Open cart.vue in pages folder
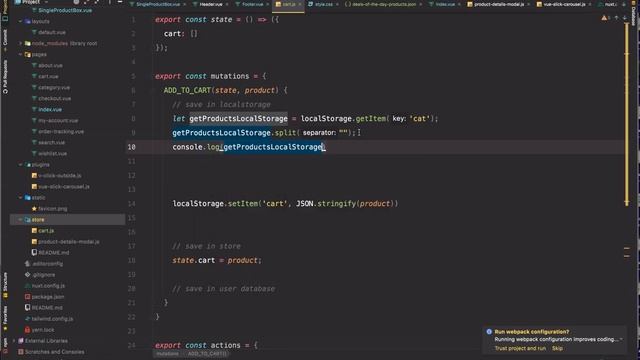 (x=48, y=76)
